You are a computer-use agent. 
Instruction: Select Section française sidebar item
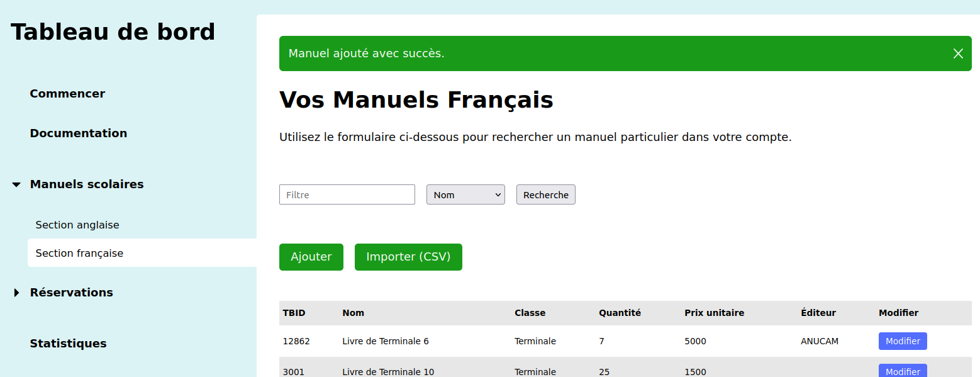(x=142, y=253)
